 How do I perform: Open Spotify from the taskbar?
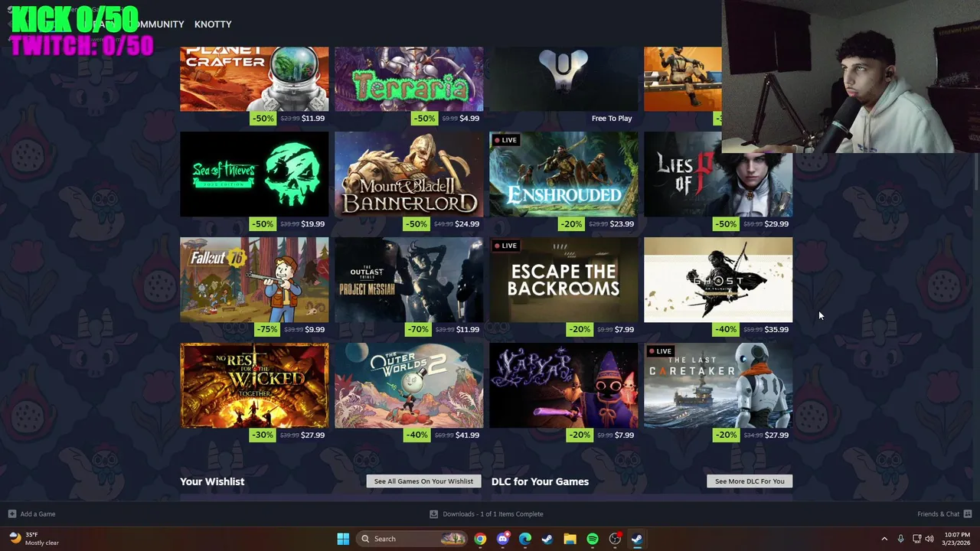coord(593,539)
